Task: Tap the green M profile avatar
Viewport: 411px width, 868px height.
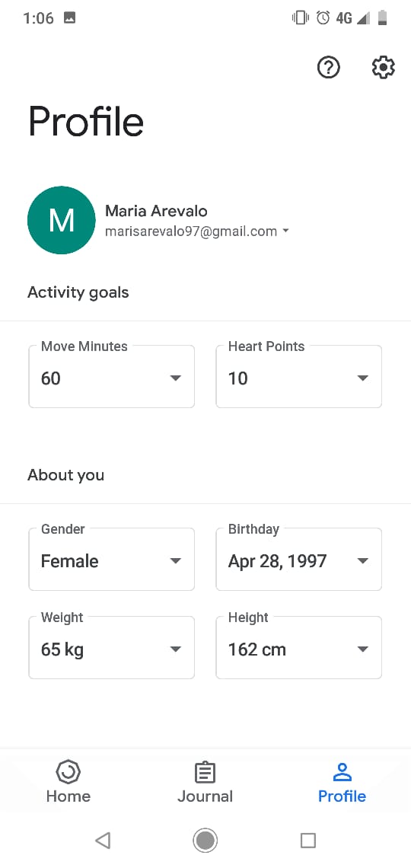Action: [62, 220]
